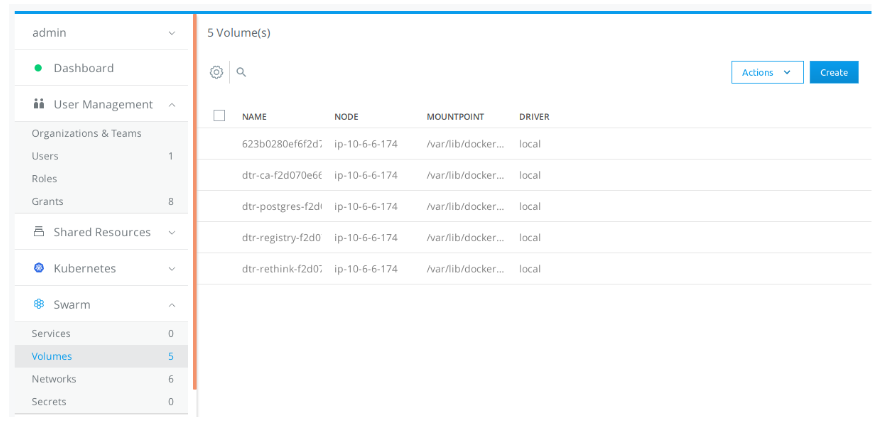Click the search magnifier icon
Screen dimensions: 875x421
click(241, 72)
